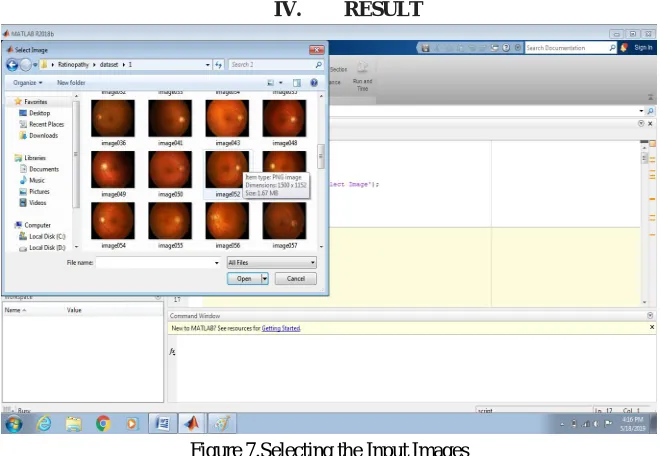660x456 pixels.
Task: Close the yellow Getting Started banner
Action: click(x=652, y=327)
